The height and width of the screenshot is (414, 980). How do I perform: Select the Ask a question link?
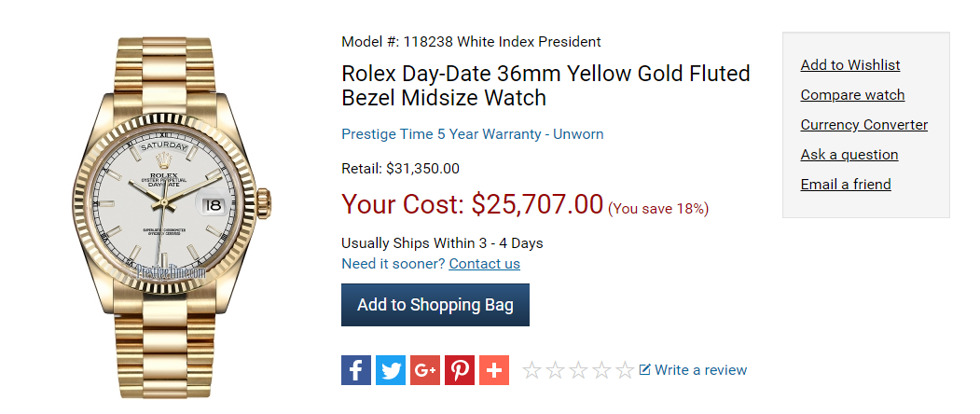849,155
